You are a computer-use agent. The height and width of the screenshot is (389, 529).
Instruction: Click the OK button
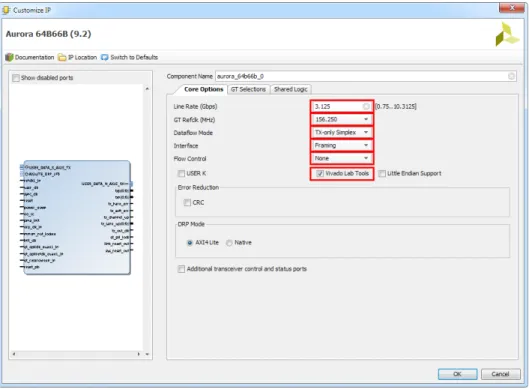[457, 374]
